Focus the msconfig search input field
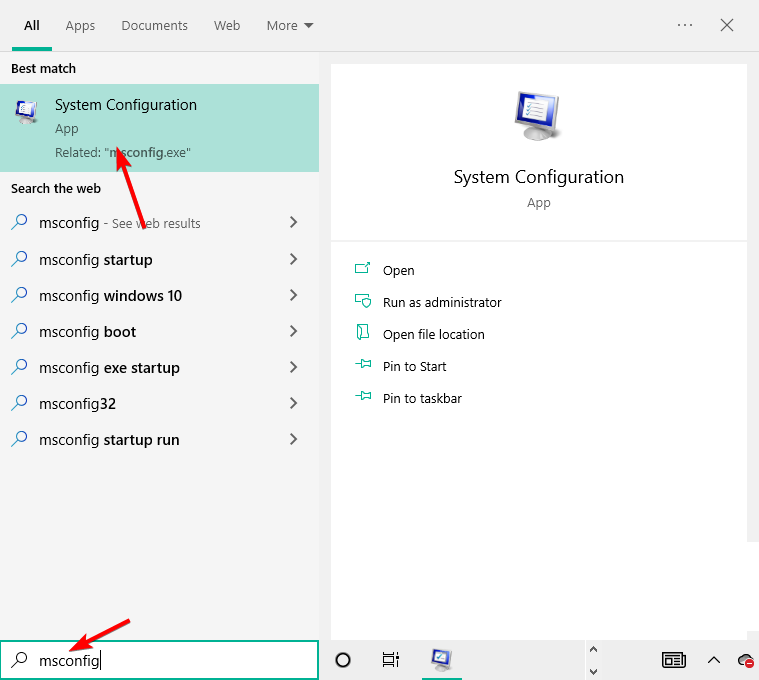 coord(159,660)
